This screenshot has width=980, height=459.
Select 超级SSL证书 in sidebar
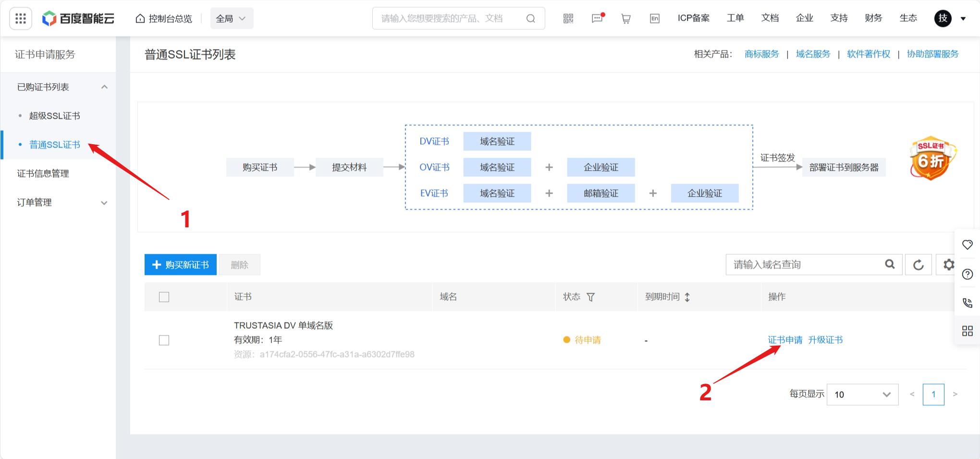click(x=54, y=116)
